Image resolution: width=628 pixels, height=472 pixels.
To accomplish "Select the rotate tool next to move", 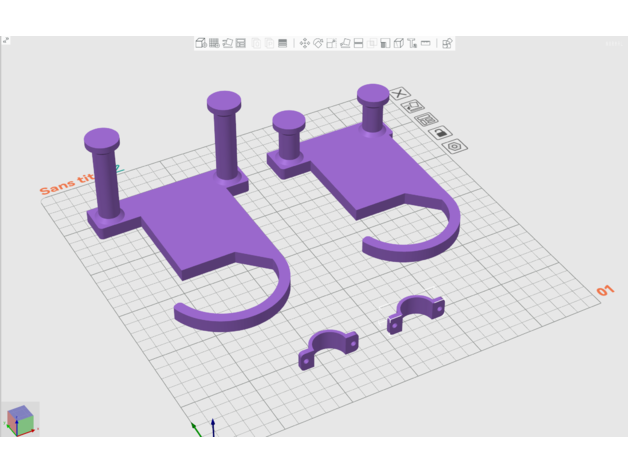I will coord(318,44).
